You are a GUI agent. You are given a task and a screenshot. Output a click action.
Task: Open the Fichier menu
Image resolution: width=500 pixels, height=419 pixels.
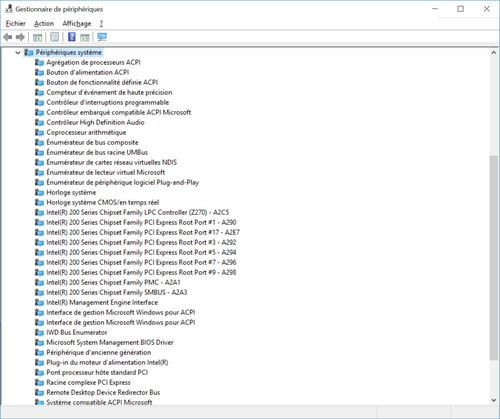[x=16, y=23]
